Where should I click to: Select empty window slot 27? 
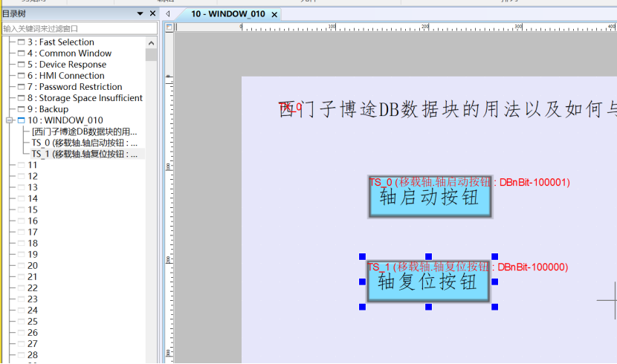33,344
